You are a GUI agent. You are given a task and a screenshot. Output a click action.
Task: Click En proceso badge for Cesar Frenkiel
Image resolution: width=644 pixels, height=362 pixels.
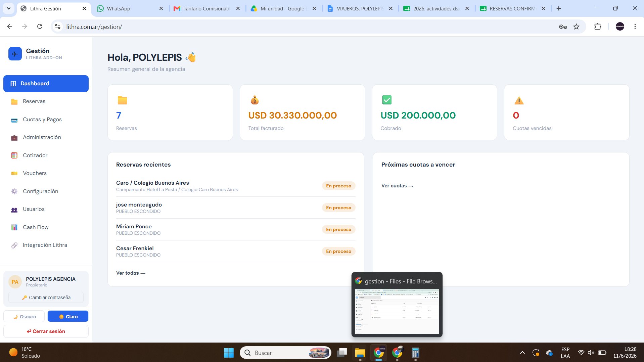pos(338,251)
